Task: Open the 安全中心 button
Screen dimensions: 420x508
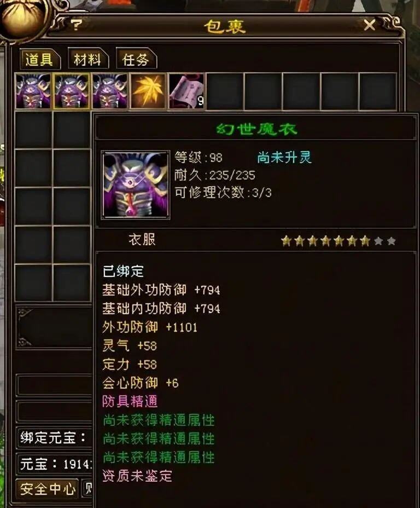Action: pyautogui.click(x=47, y=489)
